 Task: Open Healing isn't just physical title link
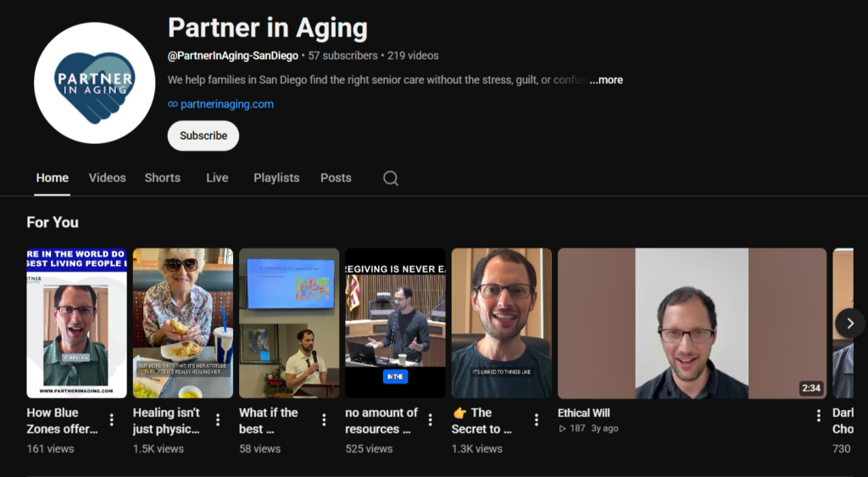pyautogui.click(x=167, y=420)
